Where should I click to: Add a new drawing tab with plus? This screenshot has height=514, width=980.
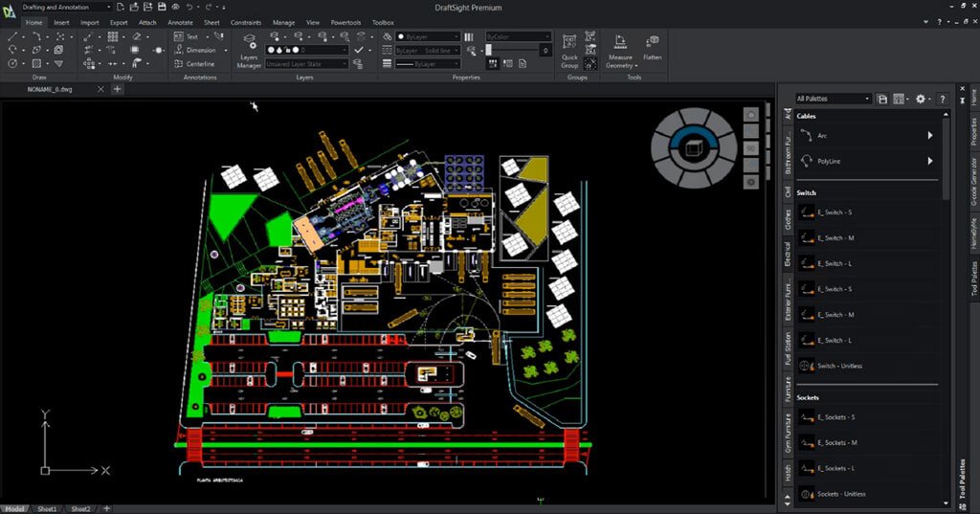[x=118, y=89]
